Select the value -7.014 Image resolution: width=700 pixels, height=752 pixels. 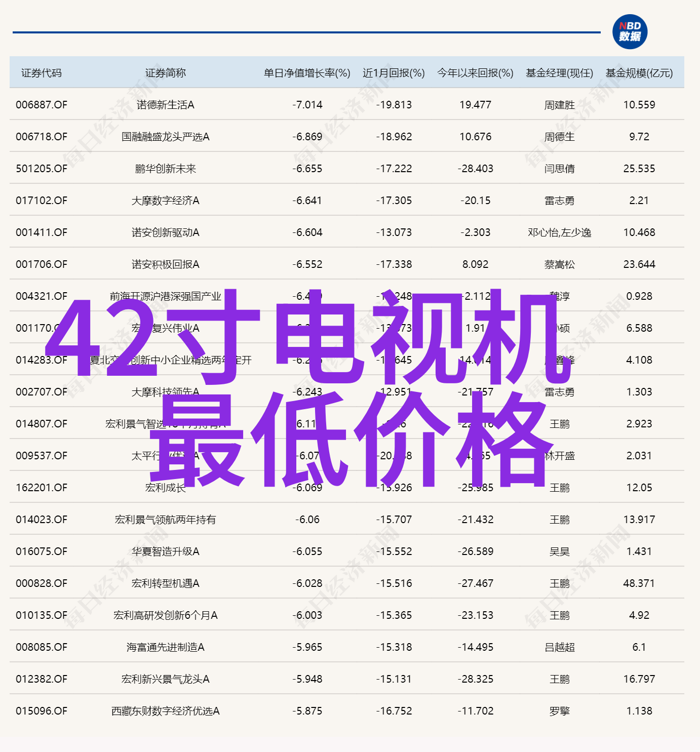307,105
